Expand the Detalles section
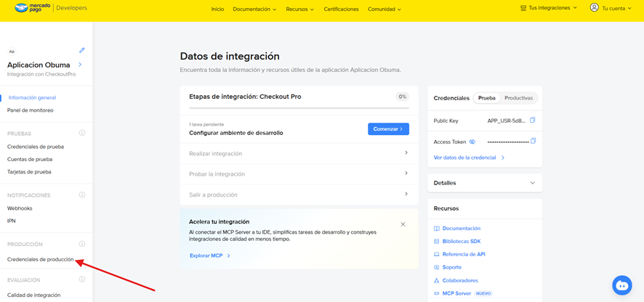 click(532, 183)
